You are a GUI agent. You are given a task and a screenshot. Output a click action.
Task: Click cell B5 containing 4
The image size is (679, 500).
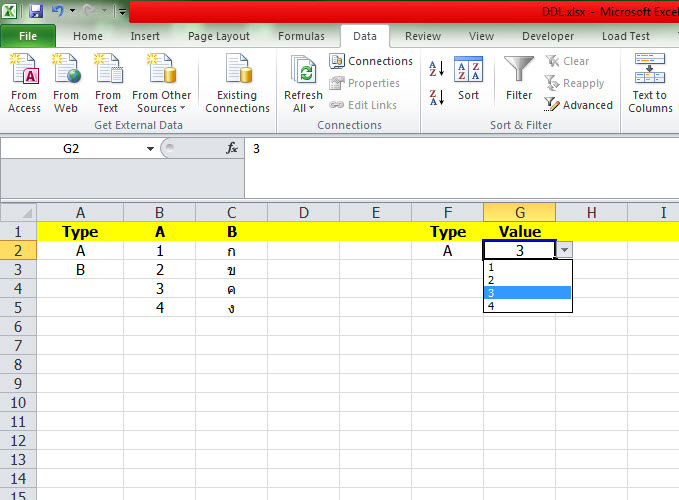point(160,307)
